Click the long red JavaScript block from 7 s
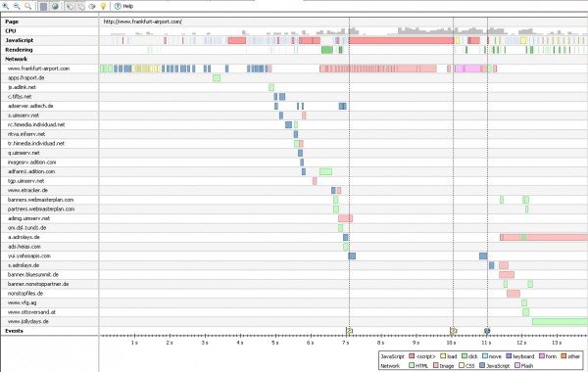Viewport: 588px width, 372px height. coord(401,40)
